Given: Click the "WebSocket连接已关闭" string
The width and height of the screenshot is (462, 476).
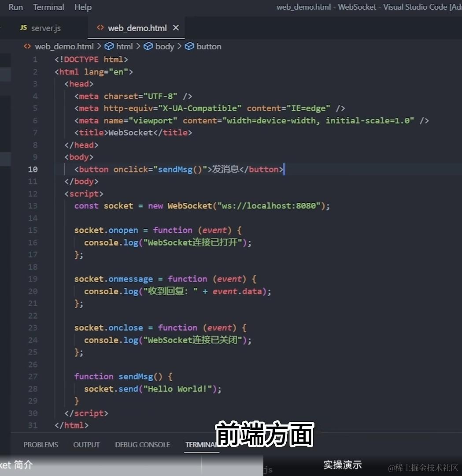Looking at the screenshot, I should [x=192, y=340].
